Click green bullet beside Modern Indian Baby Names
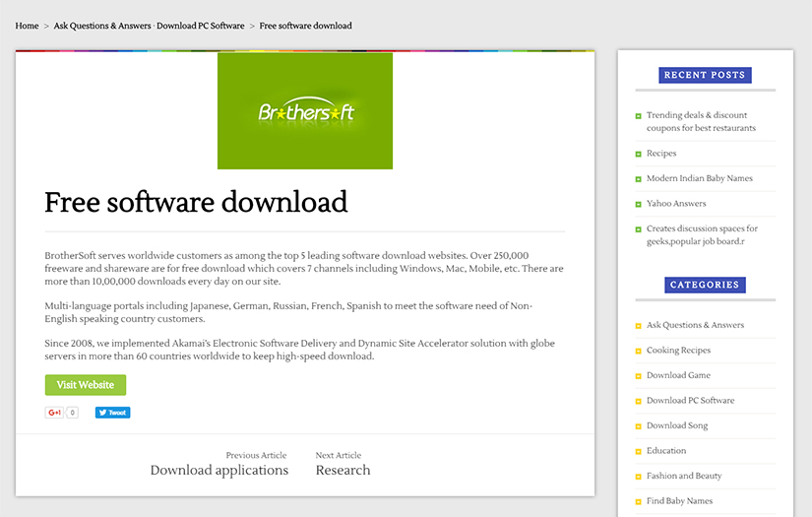 [638, 179]
